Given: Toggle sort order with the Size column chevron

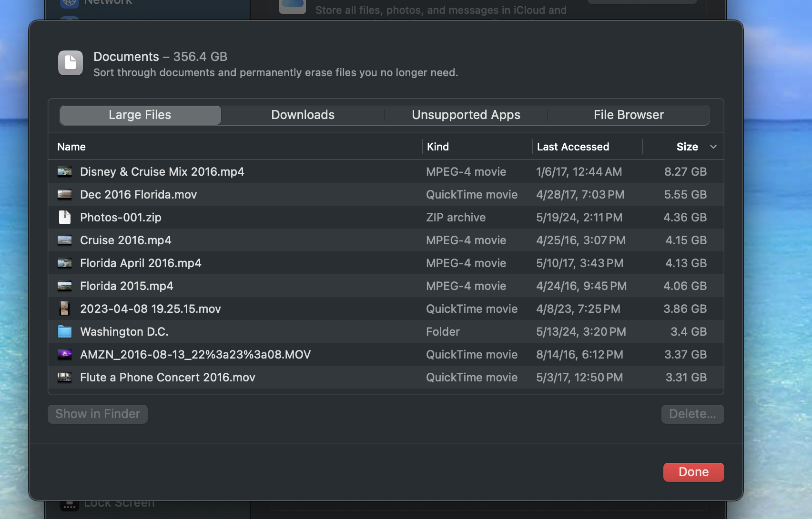Looking at the screenshot, I should [x=713, y=147].
